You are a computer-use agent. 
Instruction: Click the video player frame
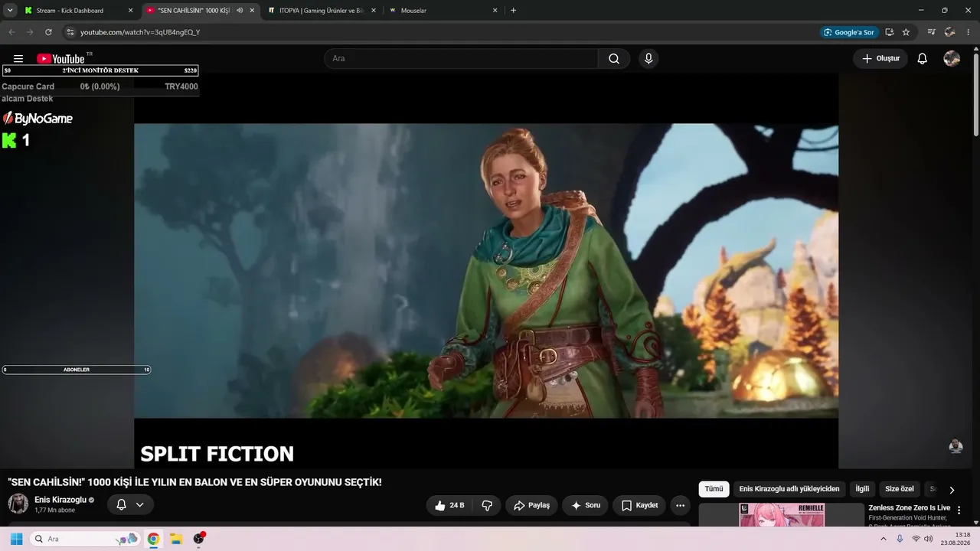486,271
